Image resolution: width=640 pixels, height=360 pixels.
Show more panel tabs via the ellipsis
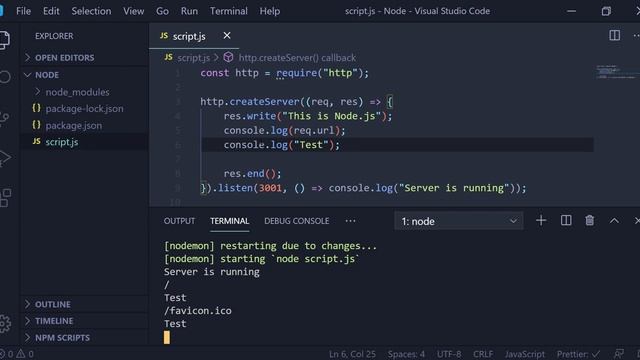click(350, 221)
